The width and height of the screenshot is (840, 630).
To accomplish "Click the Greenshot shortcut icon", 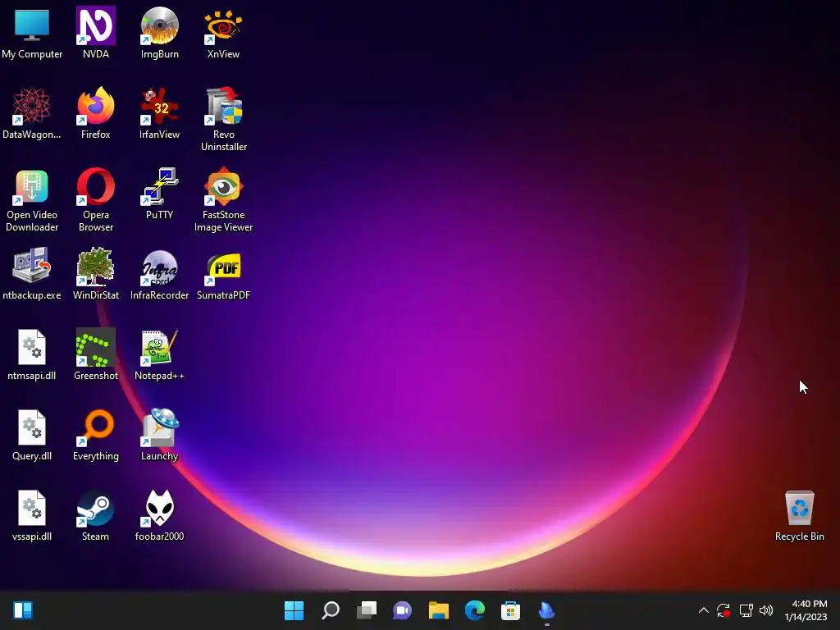I will pyautogui.click(x=95, y=354).
